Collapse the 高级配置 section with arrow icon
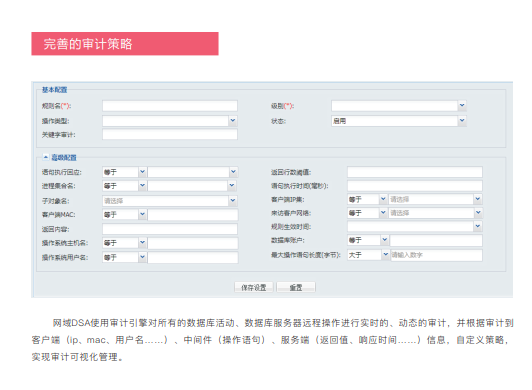This screenshot has width=532, height=390. pyautogui.click(x=46, y=157)
